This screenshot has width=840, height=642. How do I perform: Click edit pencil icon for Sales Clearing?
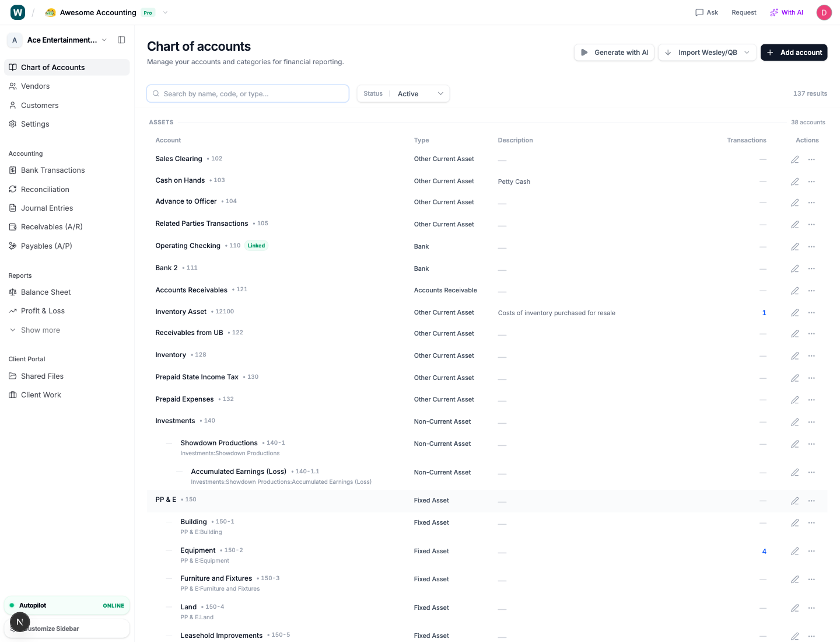pos(794,159)
